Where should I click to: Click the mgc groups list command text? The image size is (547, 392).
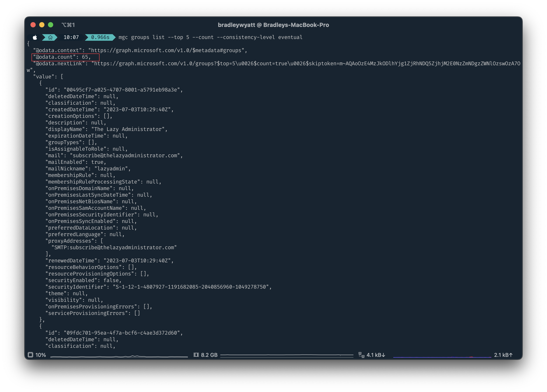click(211, 37)
